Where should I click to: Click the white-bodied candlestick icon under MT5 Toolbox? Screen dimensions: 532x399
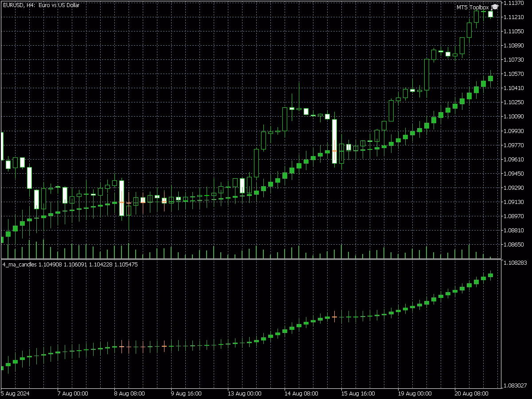pos(490,14)
